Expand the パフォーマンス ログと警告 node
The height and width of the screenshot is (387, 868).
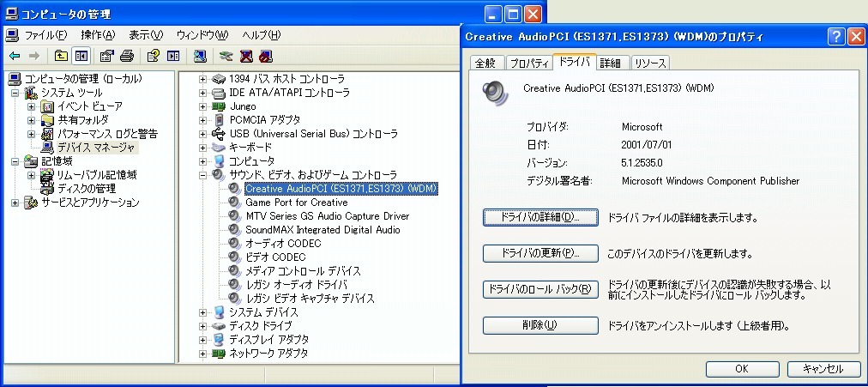pyautogui.click(x=32, y=134)
